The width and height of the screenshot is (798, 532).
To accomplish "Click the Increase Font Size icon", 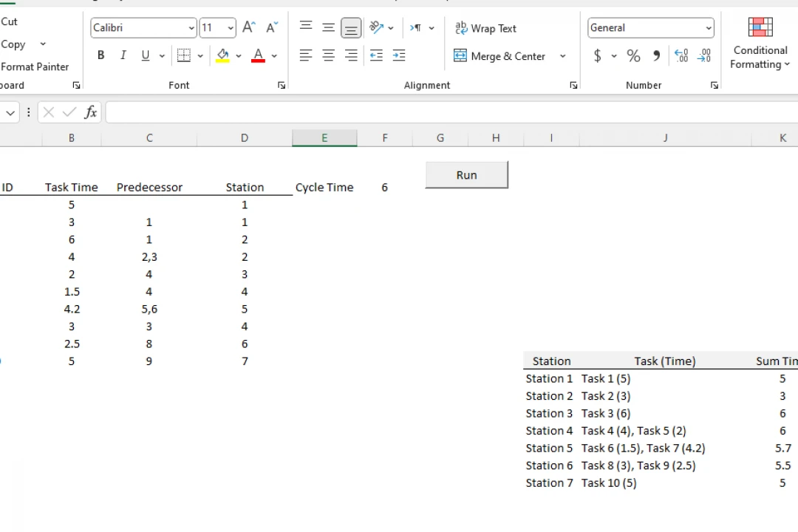I will click(x=249, y=28).
